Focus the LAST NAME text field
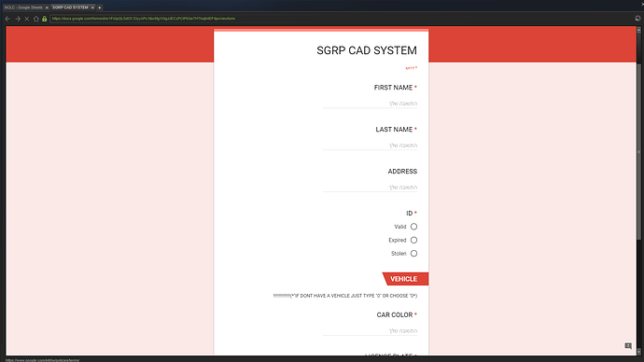 point(370,146)
